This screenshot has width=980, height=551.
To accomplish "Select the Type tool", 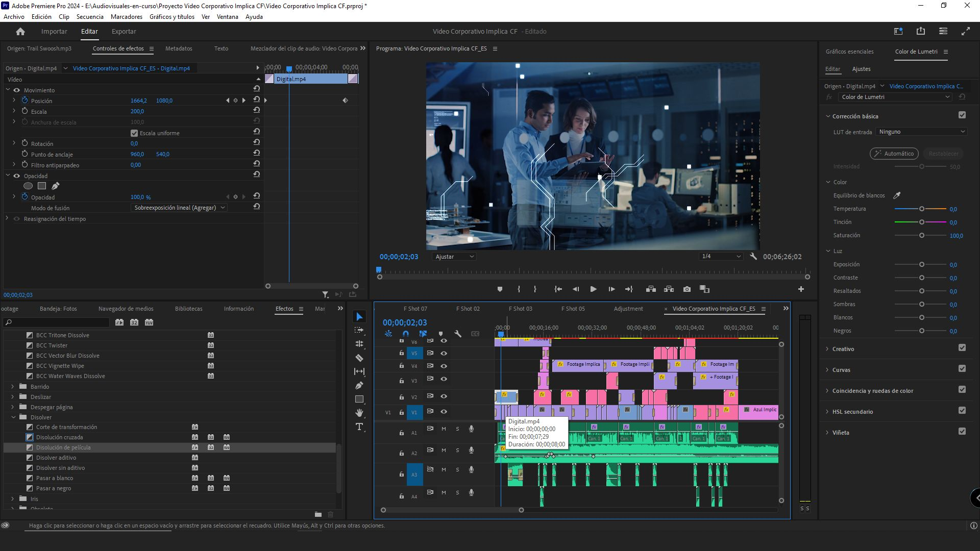I will tap(359, 427).
